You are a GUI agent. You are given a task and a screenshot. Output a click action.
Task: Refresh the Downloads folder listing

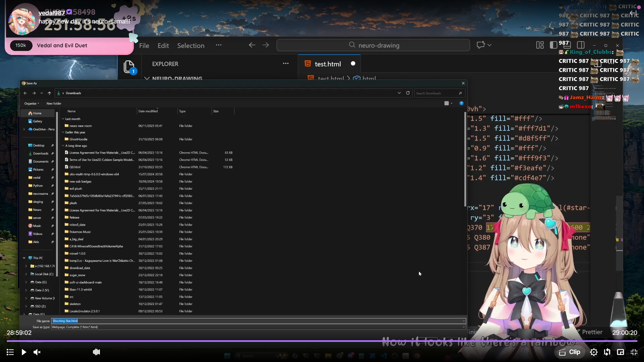click(408, 93)
